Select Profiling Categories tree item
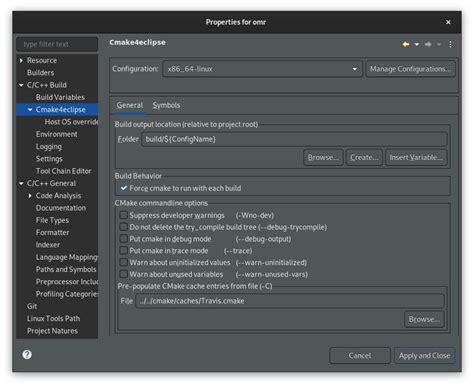The image size is (474, 386). [67, 294]
